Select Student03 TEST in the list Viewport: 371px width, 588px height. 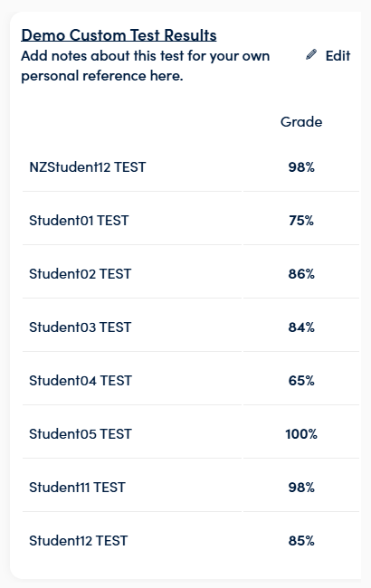[81, 327]
